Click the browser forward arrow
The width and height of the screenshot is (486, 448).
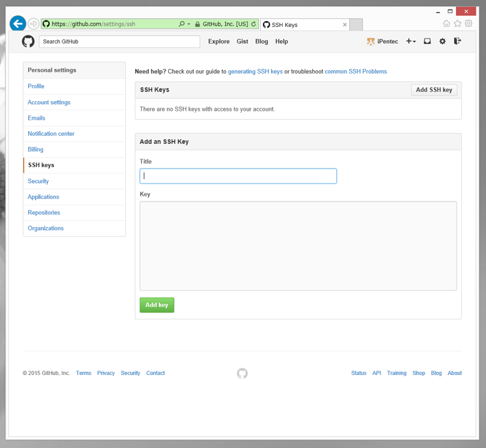(33, 24)
